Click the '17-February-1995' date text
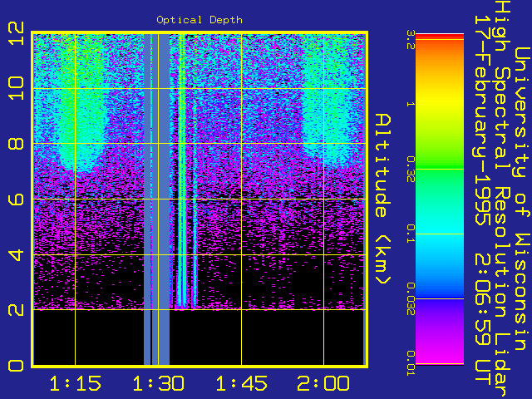Screen dimensions: 532x399 (482, 121)
